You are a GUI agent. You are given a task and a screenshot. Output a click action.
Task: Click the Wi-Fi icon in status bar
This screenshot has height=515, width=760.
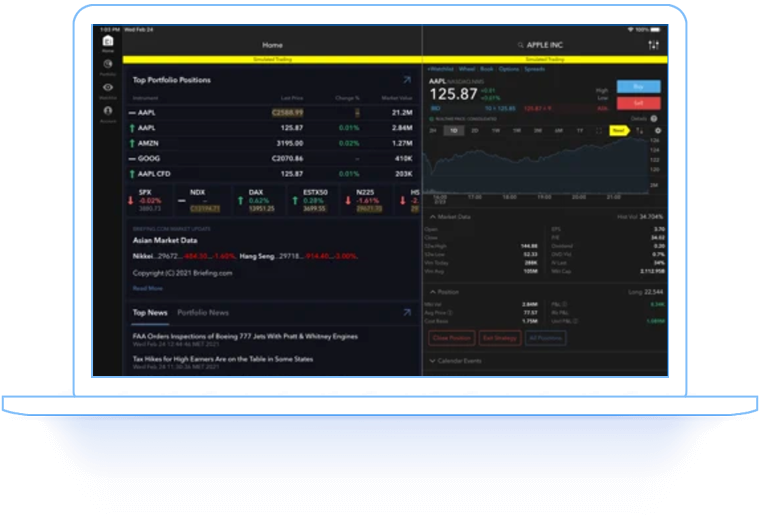pos(631,30)
